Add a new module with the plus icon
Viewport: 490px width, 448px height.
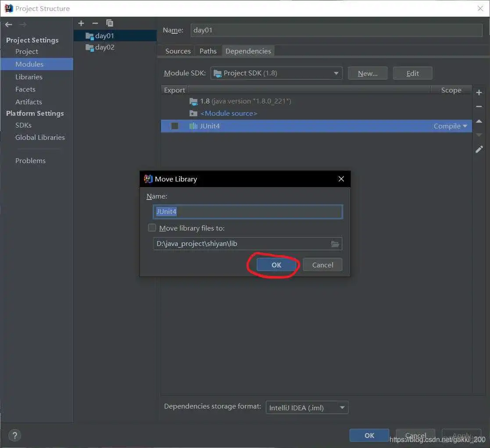point(81,23)
